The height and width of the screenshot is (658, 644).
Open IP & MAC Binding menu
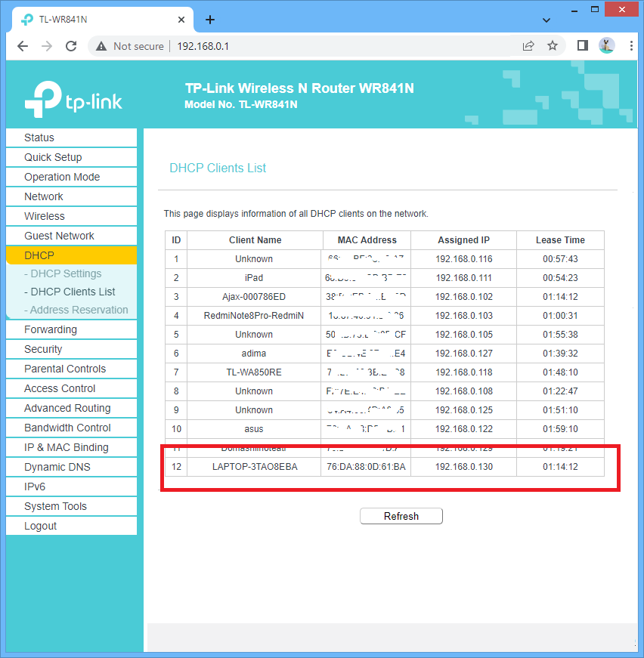[x=71, y=447]
